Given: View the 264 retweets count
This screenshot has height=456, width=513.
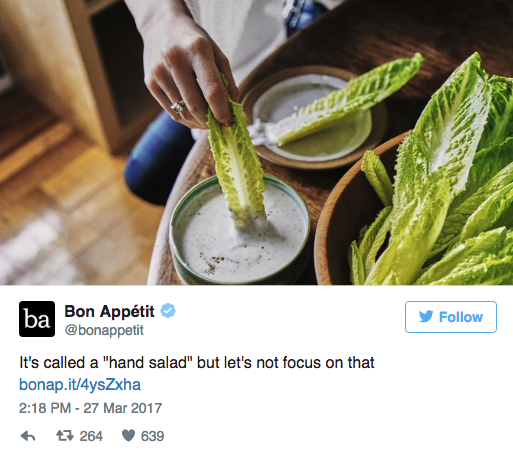Looking at the screenshot, I should (91, 436).
